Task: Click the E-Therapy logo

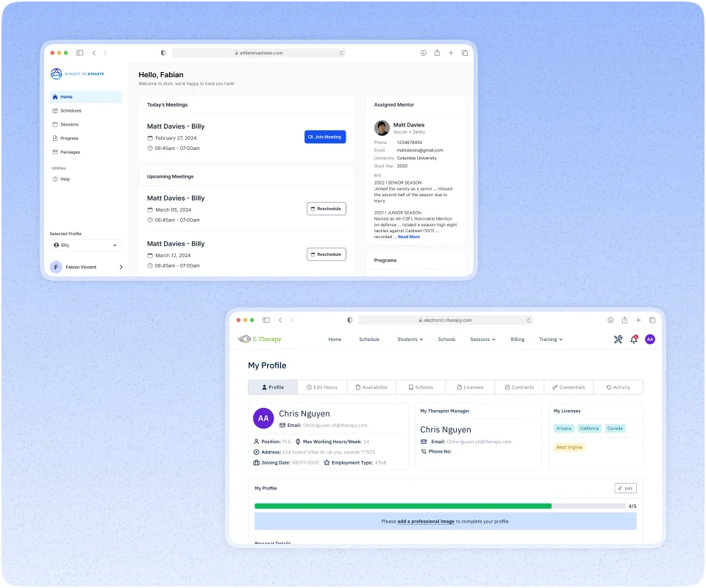Action: (x=260, y=340)
